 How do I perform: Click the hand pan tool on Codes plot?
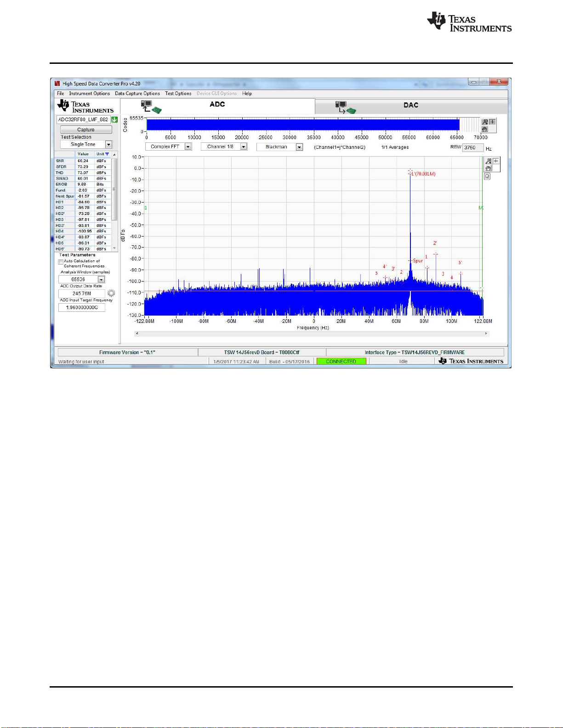485,129
